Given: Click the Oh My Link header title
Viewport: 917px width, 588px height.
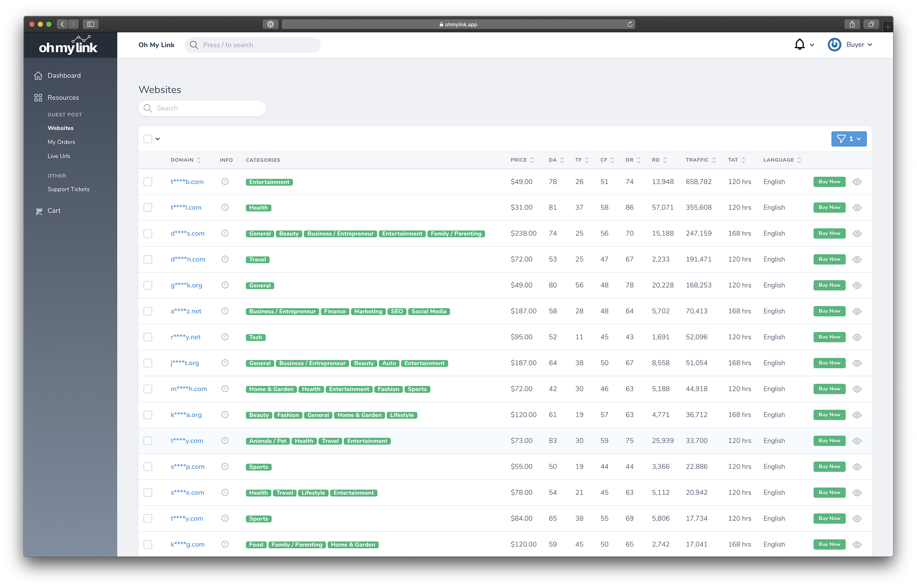Looking at the screenshot, I should click(x=157, y=45).
